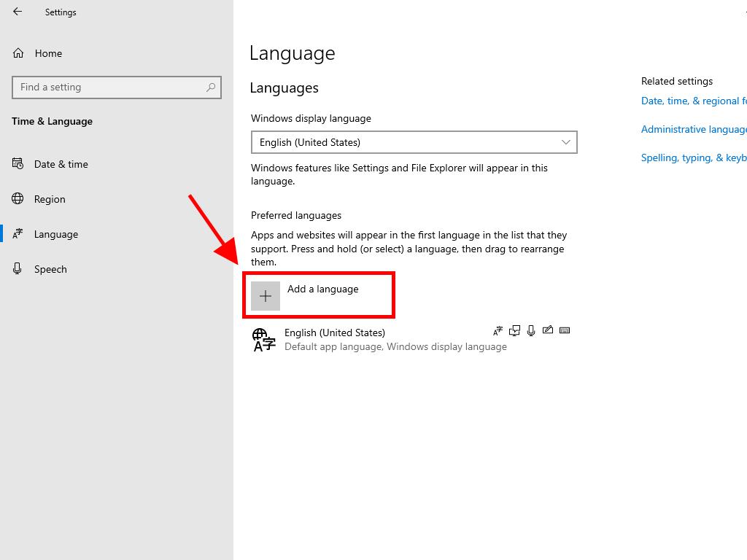
Task: Click the Find a setting search box
Action: (117, 87)
